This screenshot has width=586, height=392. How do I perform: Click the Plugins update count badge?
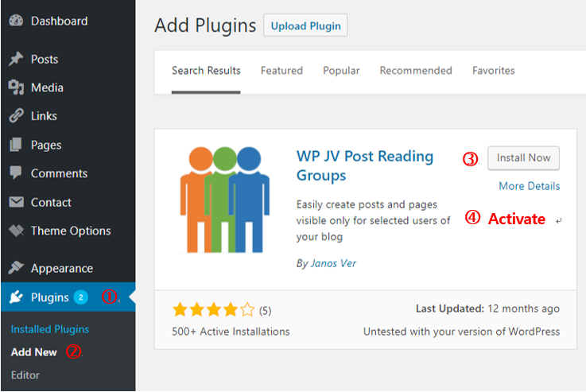(x=81, y=297)
